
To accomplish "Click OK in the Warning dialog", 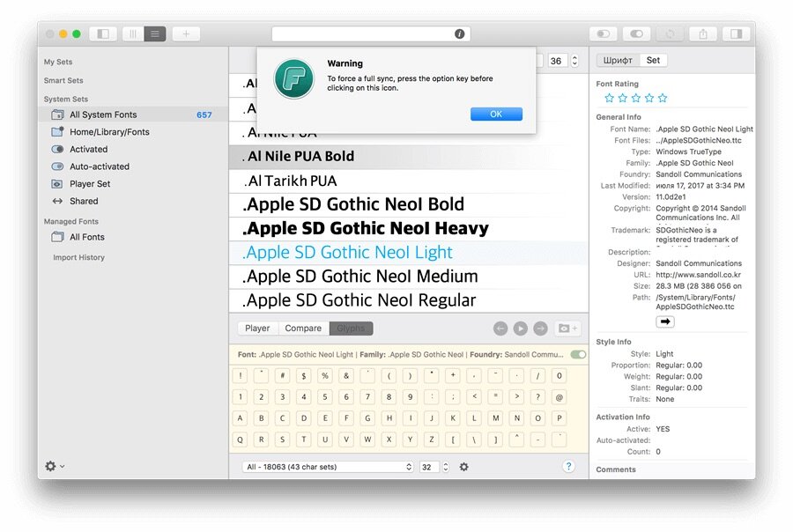I will pos(496,115).
